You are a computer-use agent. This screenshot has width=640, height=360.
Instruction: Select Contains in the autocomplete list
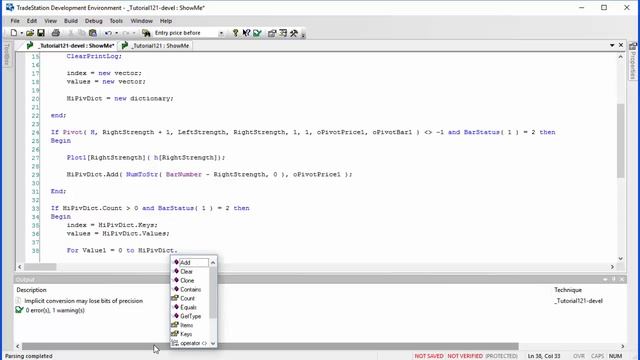[x=190, y=289]
